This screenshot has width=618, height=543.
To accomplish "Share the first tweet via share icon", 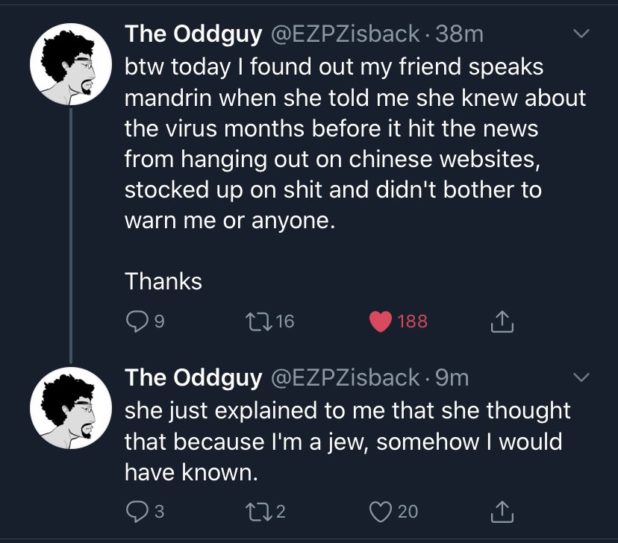I will click(505, 321).
